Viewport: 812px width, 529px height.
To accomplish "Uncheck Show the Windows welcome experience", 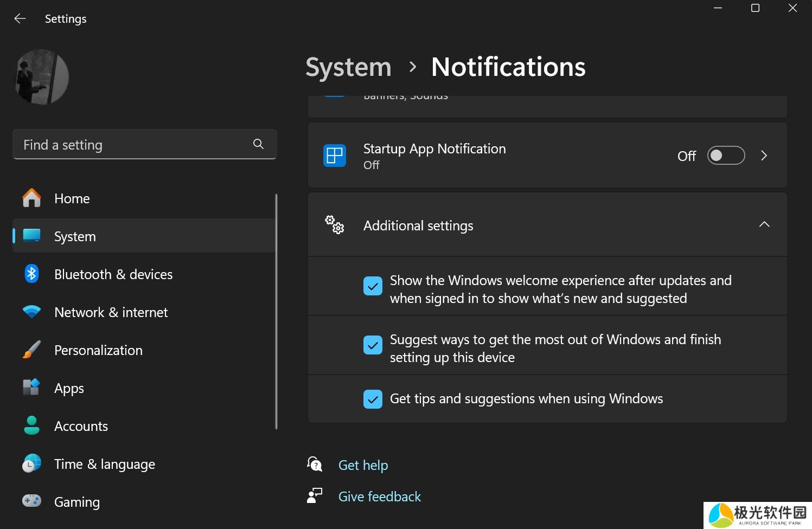I will (373, 286).
